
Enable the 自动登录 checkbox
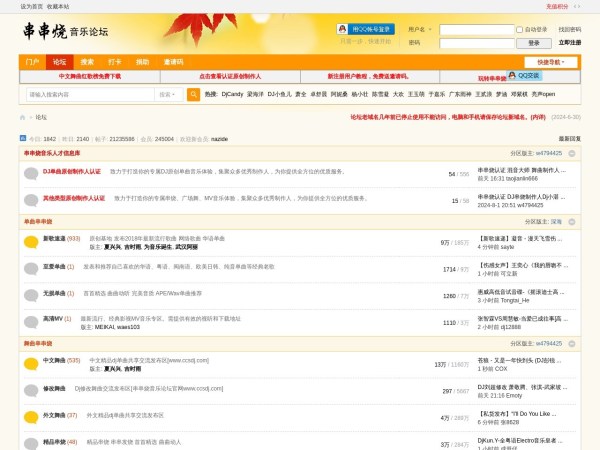pos(520,30)
